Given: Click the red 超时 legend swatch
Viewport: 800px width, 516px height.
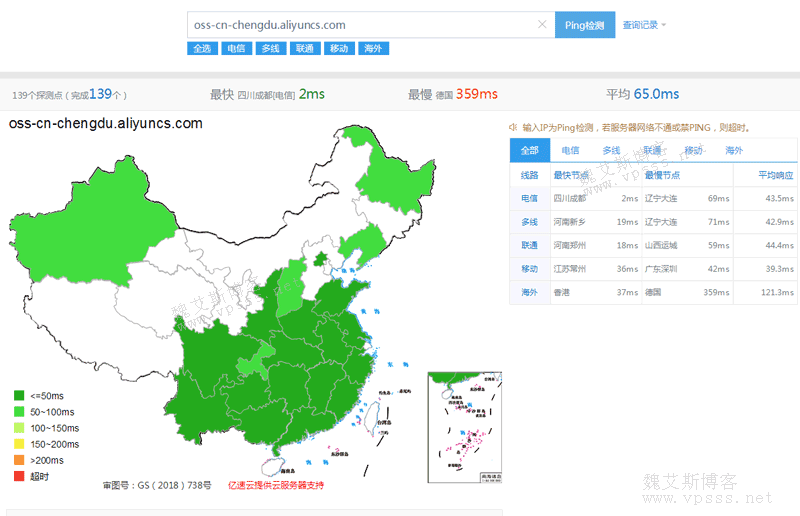Looking at the screenshot, I should (x=18, y=476).
